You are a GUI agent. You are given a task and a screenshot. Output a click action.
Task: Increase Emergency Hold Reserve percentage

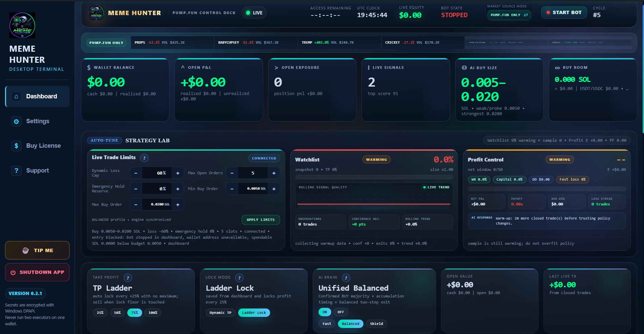point(178,189)
